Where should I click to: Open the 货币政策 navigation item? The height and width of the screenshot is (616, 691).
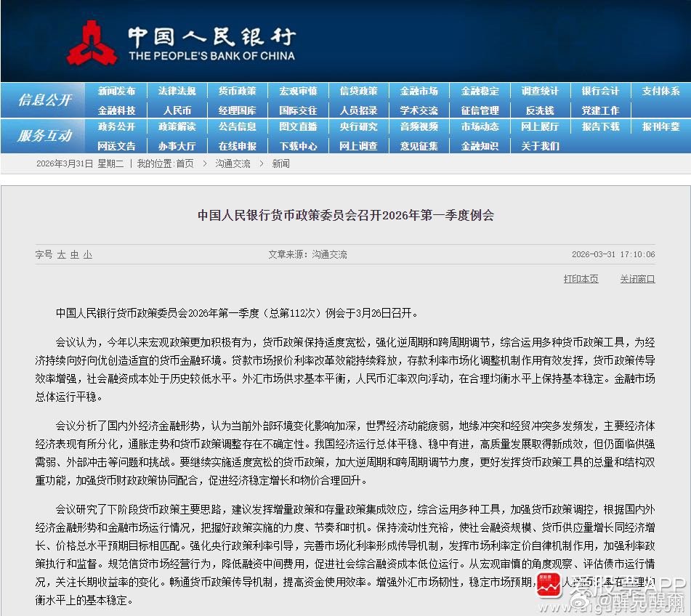[x=238, y=91]
